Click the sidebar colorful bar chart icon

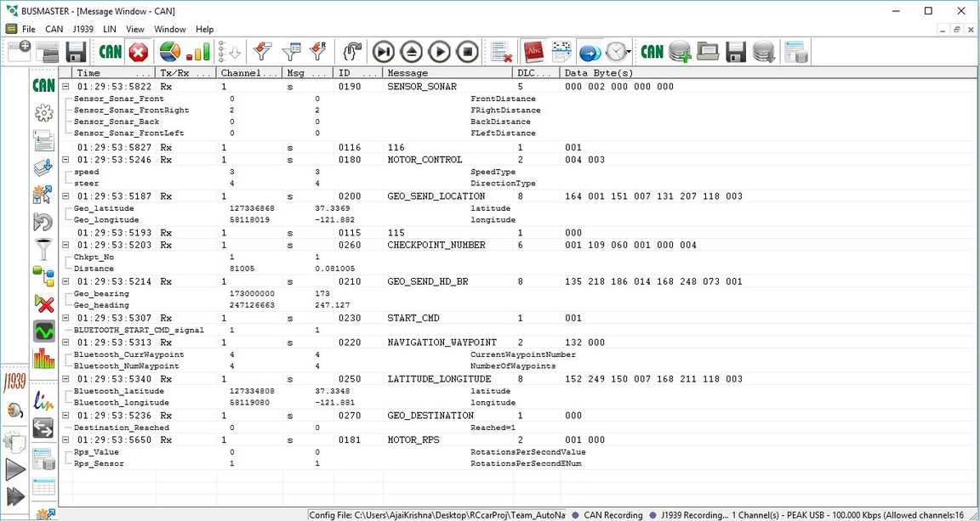pos(43,358)
